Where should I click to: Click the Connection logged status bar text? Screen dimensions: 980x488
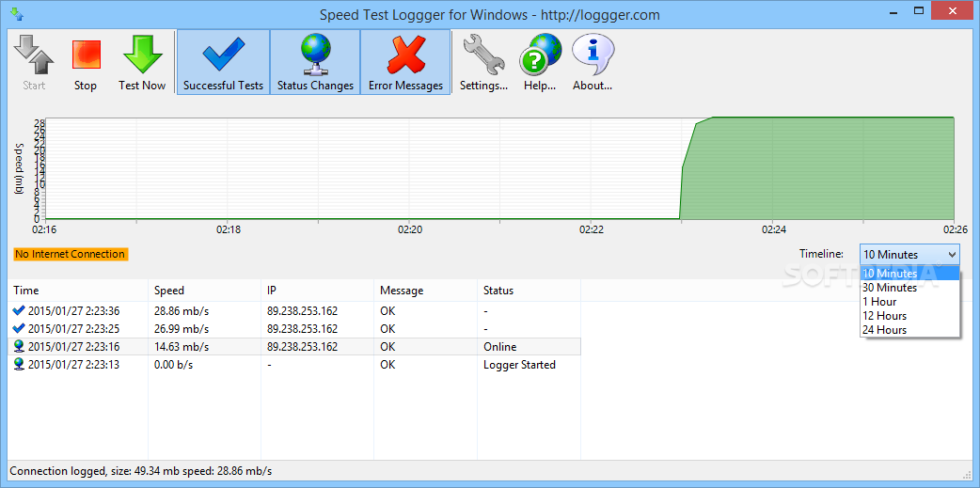tap(141, 471)
